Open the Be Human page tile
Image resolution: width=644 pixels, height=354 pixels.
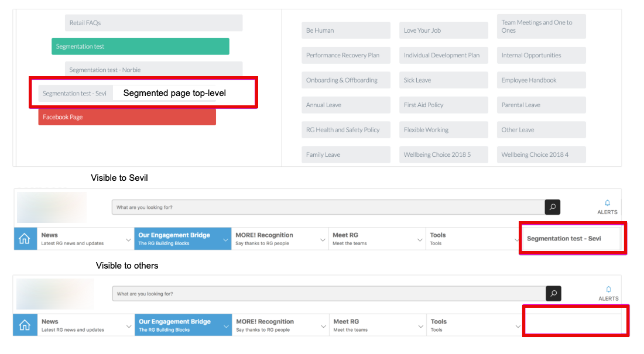pos(345,30)
